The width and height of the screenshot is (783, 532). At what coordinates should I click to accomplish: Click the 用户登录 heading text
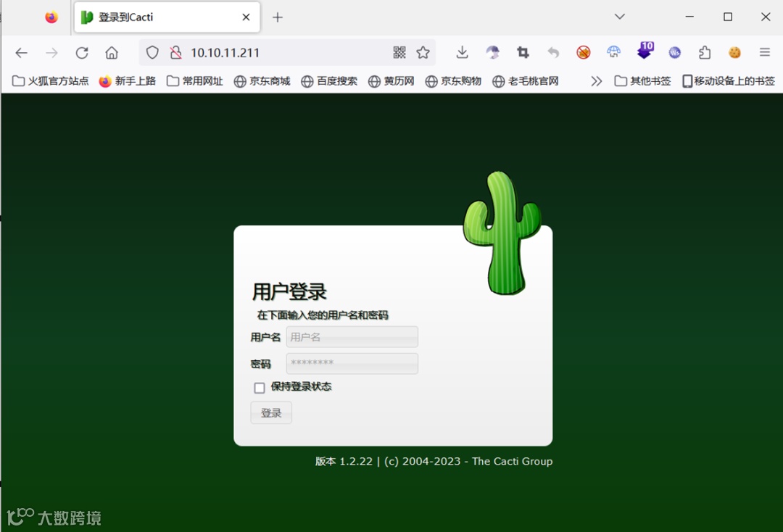tap(289, 292)
